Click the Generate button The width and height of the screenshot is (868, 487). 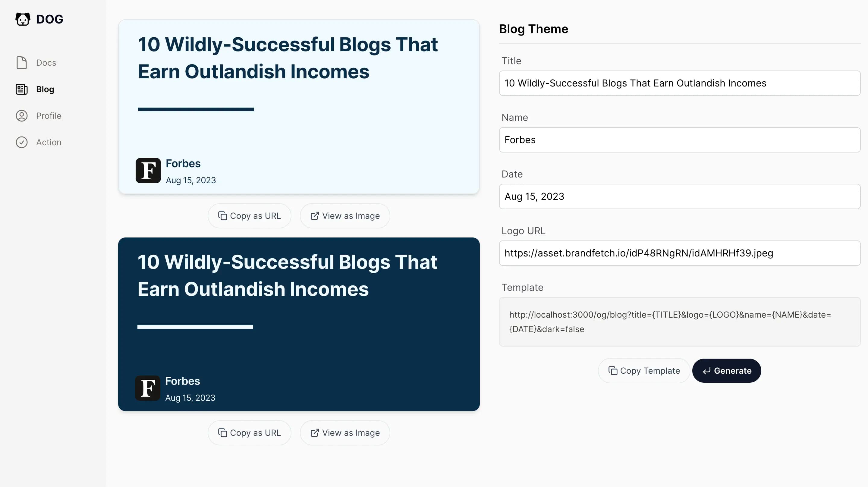726,371
